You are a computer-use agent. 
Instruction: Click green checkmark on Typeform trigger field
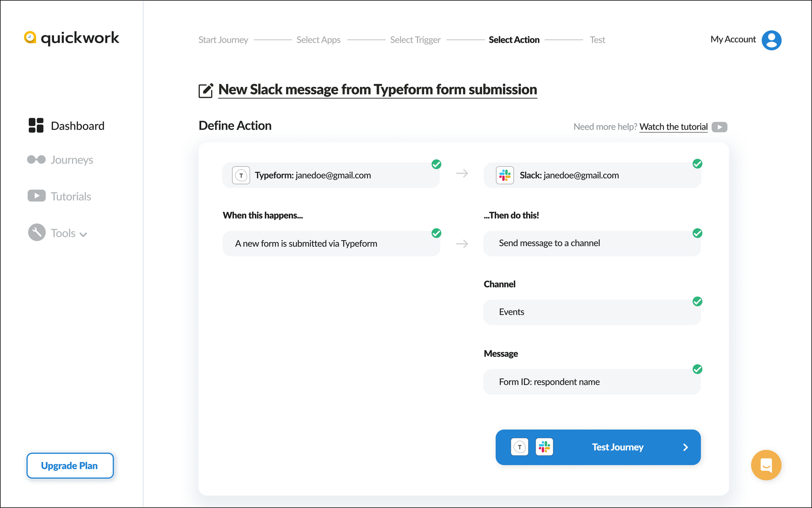tap(436, 233)
